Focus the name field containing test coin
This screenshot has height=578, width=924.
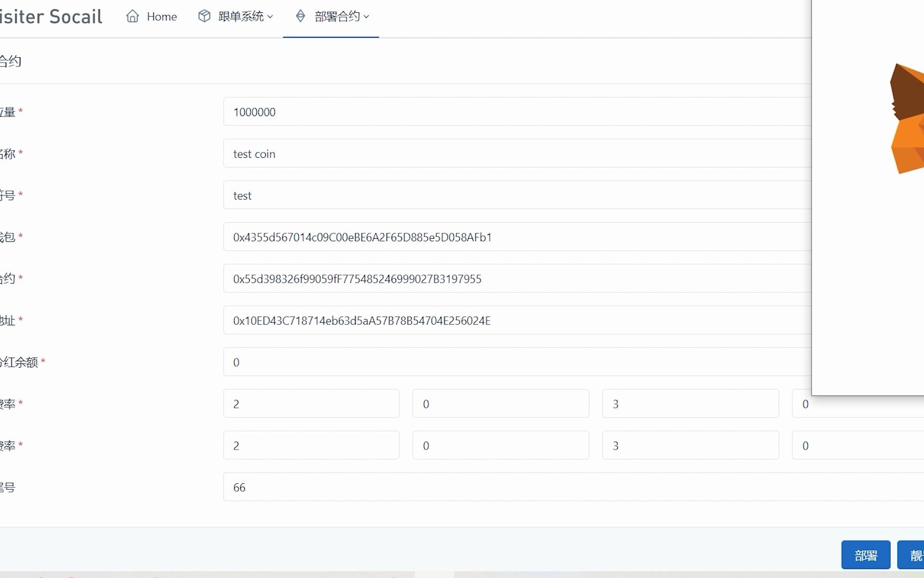pyautogui.click(x=517, y=154)
